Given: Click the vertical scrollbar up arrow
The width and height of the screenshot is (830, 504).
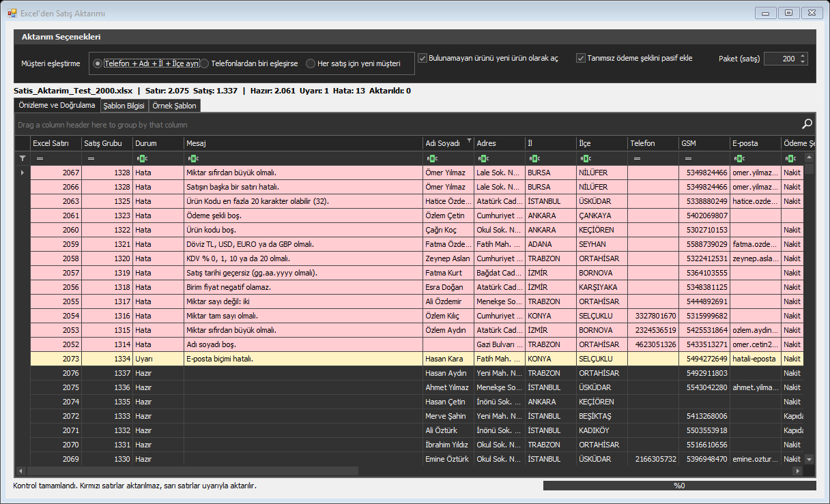Looking at the screenshot, I should 810,158.
